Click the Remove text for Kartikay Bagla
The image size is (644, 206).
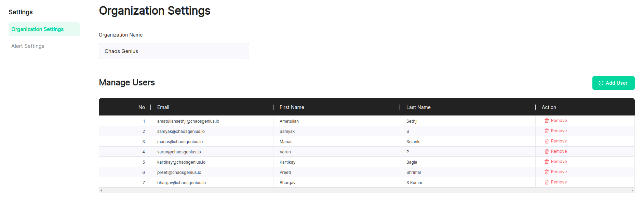(x=559, y=162)
